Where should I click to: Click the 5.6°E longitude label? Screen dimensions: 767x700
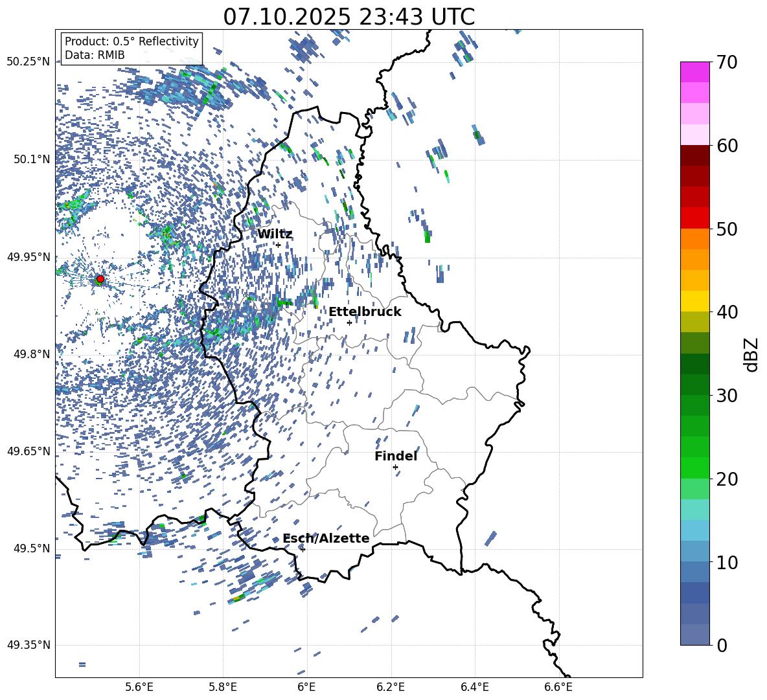[139, 687]
